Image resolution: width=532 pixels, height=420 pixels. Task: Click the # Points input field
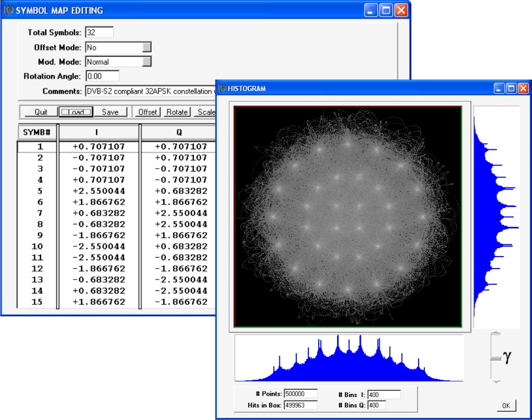pyautogui.click(x=301, y=394)
